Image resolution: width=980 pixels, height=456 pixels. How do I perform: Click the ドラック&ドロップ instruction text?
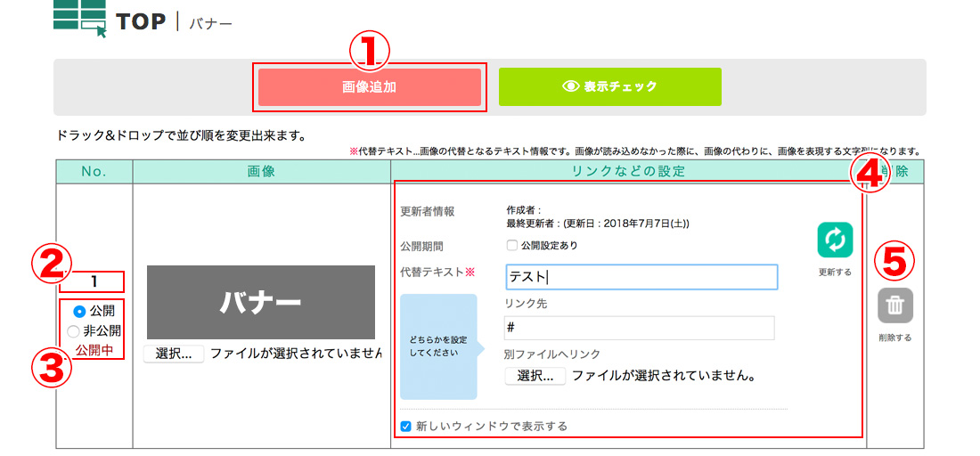pyautogui.click(x=181, y=135)
